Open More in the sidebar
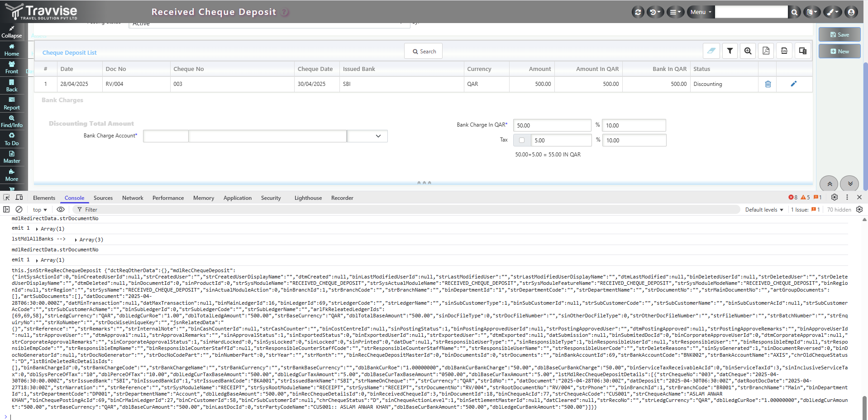 (x=12, y=175)
